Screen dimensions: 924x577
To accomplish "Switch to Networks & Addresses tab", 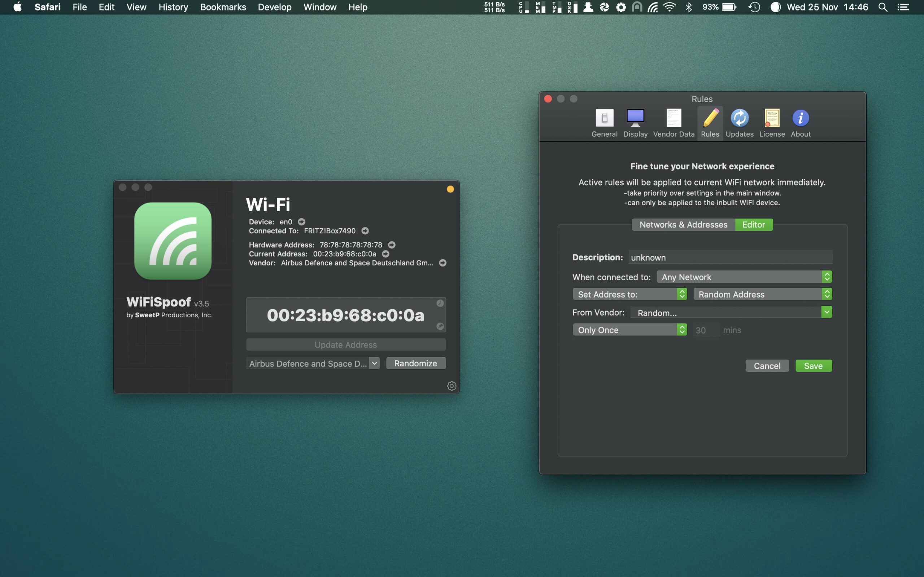I will tap(683, 224).
